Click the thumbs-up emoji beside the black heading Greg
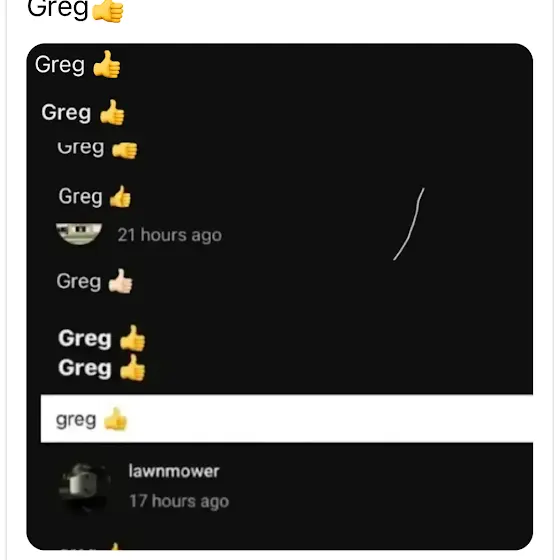This screenshot has width=560, height=560. coord(108,10)
